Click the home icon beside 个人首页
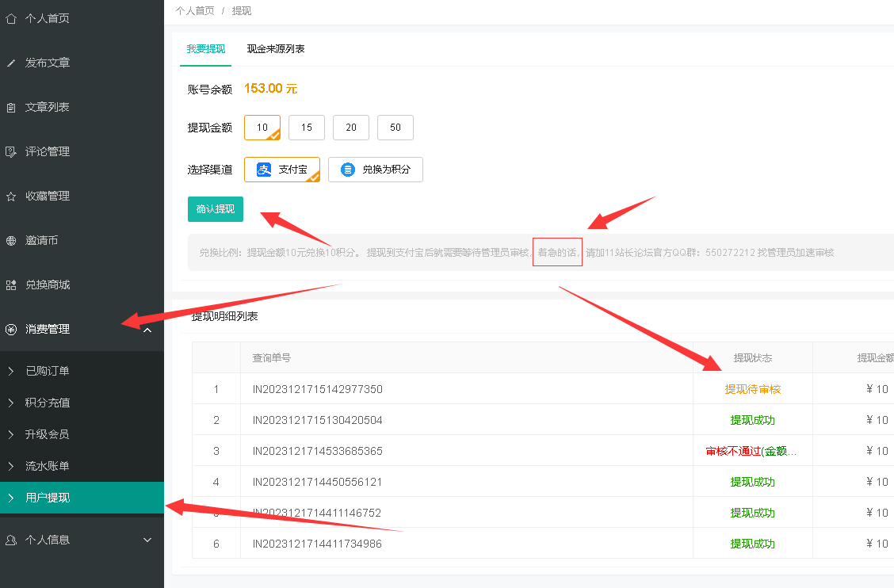 [11, 18]
